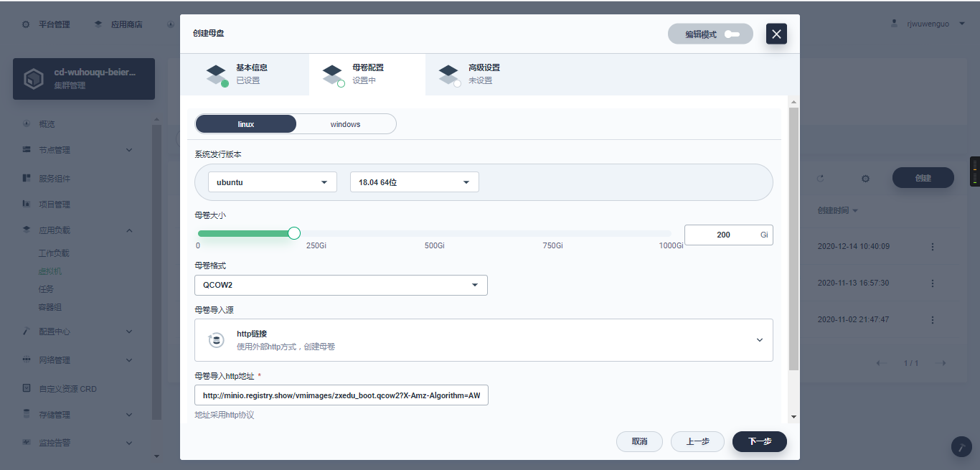Go to the 基本信息 step tab

click(x=245, y=74)
